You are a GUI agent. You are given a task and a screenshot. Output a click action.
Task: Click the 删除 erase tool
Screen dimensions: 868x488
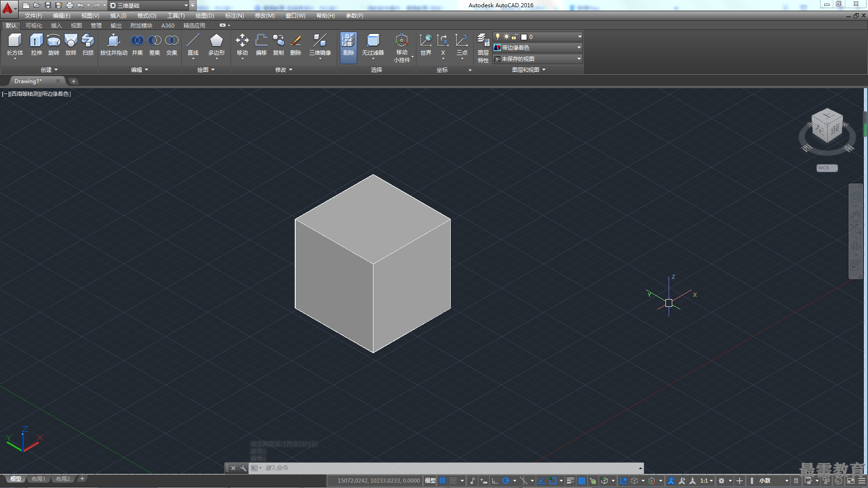tap(296, 45)
